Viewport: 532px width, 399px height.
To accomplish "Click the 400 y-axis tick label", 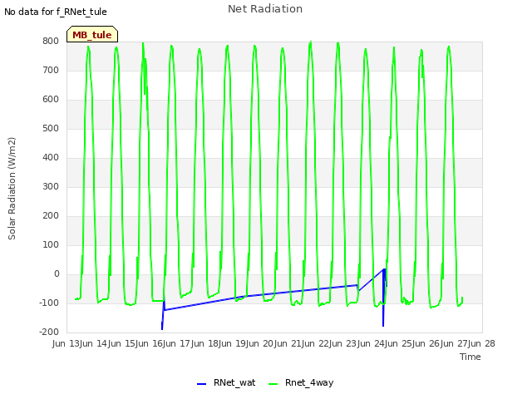I will click(51, 157).
